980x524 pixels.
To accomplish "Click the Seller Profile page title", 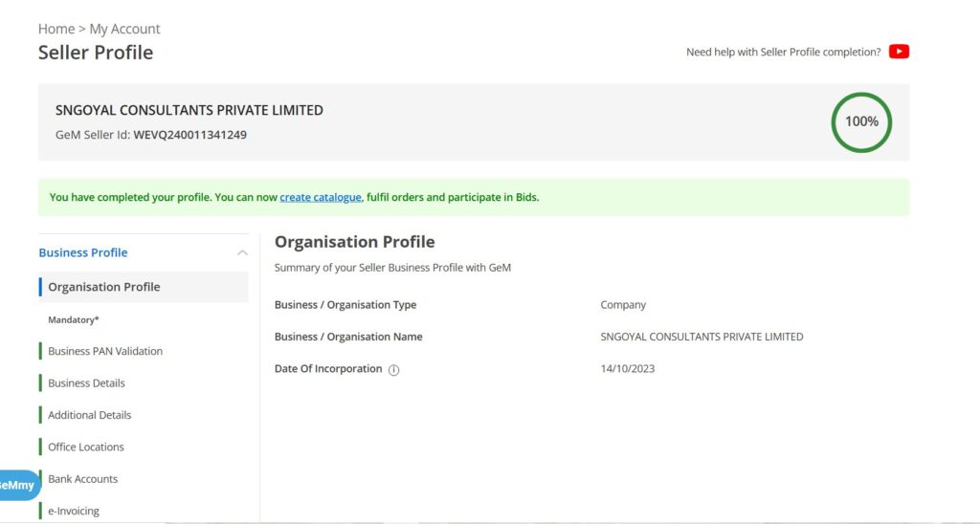I will [x=96, y=53].
